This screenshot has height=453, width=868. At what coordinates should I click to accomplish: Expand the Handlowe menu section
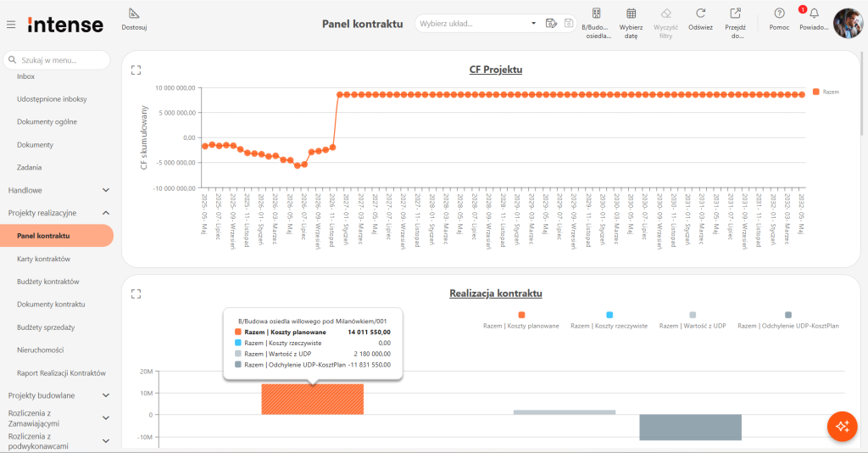click(x=58, y=191)
